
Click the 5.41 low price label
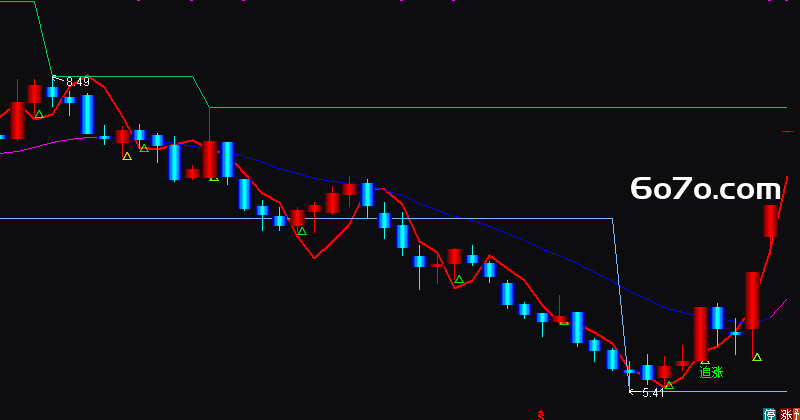tap(653, 392)
